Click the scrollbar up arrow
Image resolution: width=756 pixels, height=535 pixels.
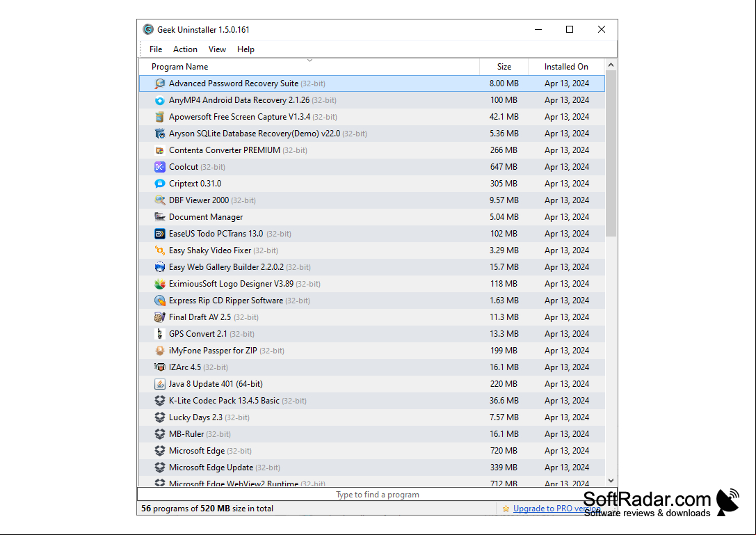click(611, 65)
